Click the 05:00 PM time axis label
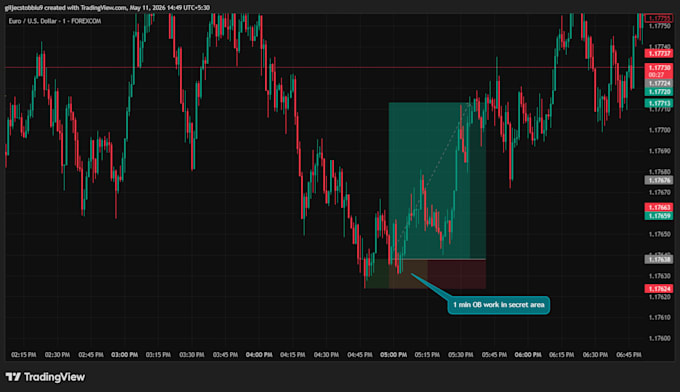The height and width of the screenshot is (392, 680). point(393,355)
